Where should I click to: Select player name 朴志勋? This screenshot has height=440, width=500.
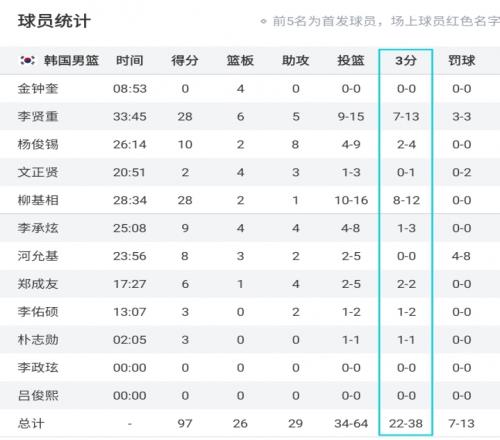(38, 340)
